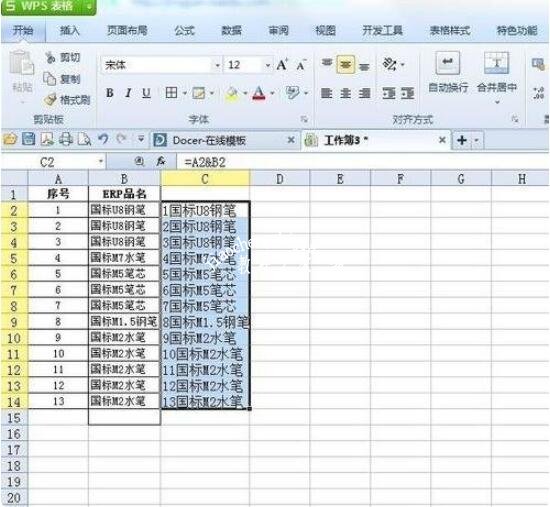
Task: Close the 工作簿3 tab
Action: pos(442,140)
